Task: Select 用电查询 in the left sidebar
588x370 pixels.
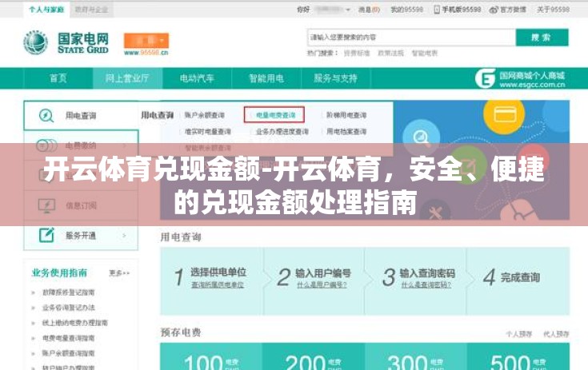Action: pos(81,115)
